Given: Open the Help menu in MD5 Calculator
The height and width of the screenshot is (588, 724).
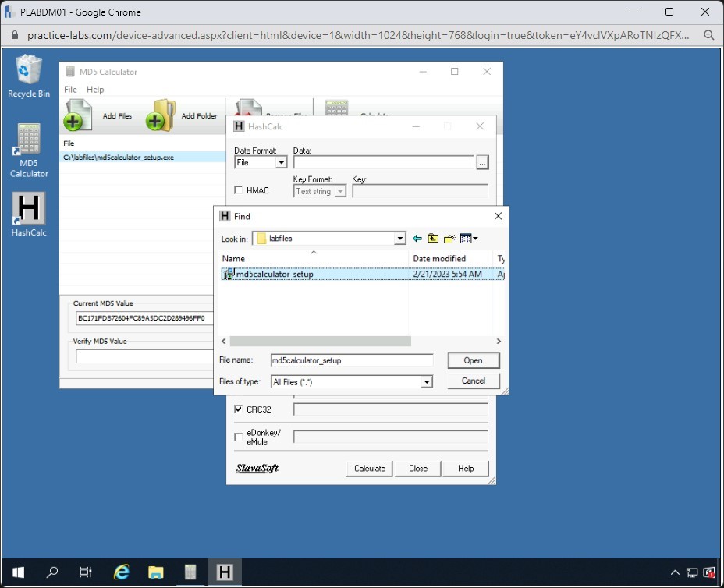Looking at the screenshot, I should point(95,90).
